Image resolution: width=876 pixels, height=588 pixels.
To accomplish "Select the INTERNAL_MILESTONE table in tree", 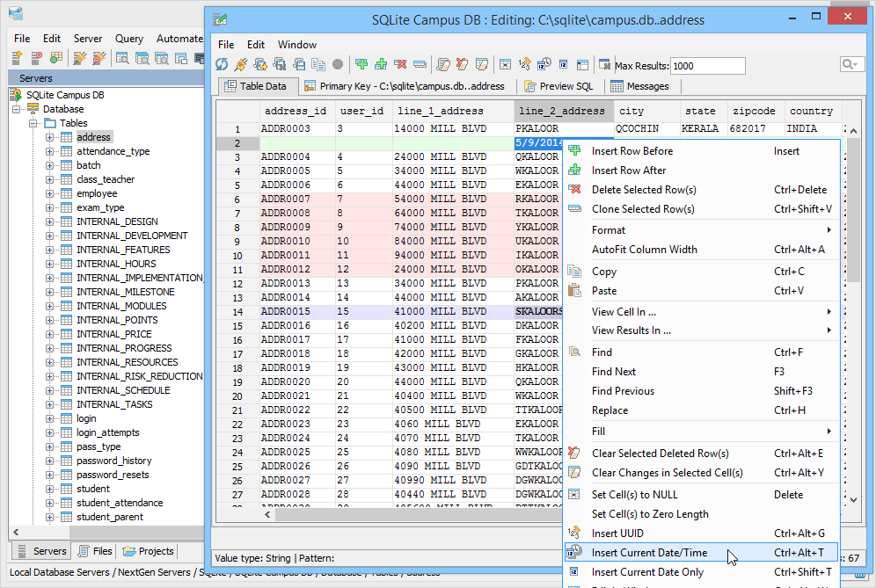I will tap(125, 292).
